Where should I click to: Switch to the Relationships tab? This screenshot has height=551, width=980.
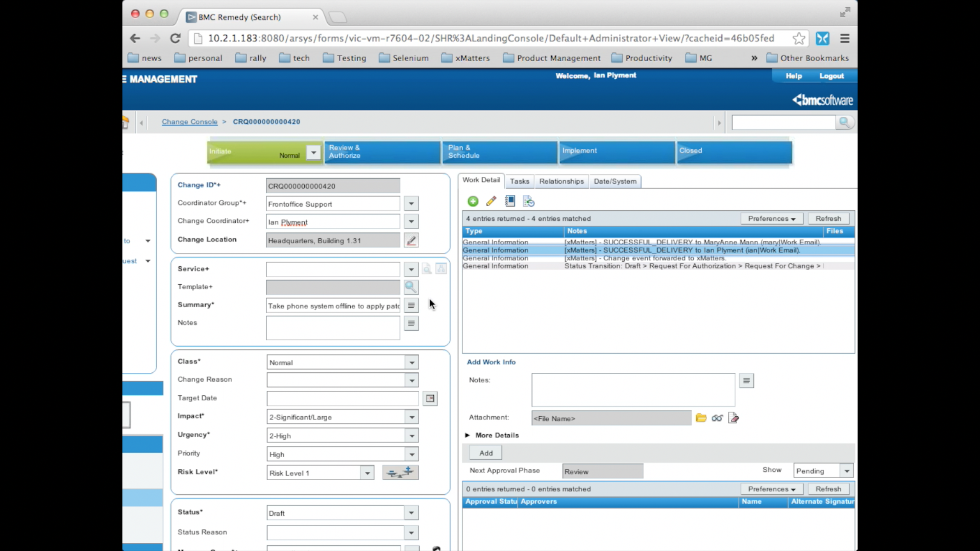561,180
